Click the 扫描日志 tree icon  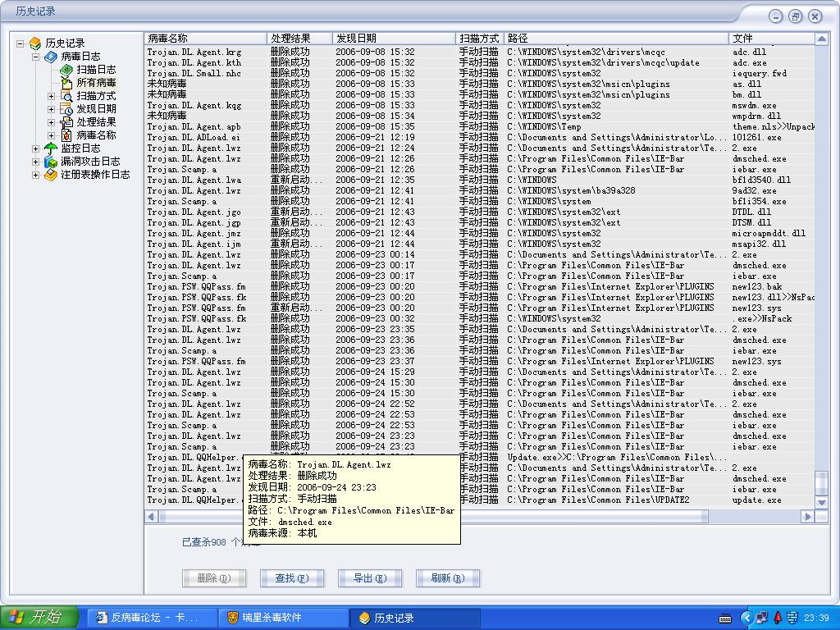(66, 70)
